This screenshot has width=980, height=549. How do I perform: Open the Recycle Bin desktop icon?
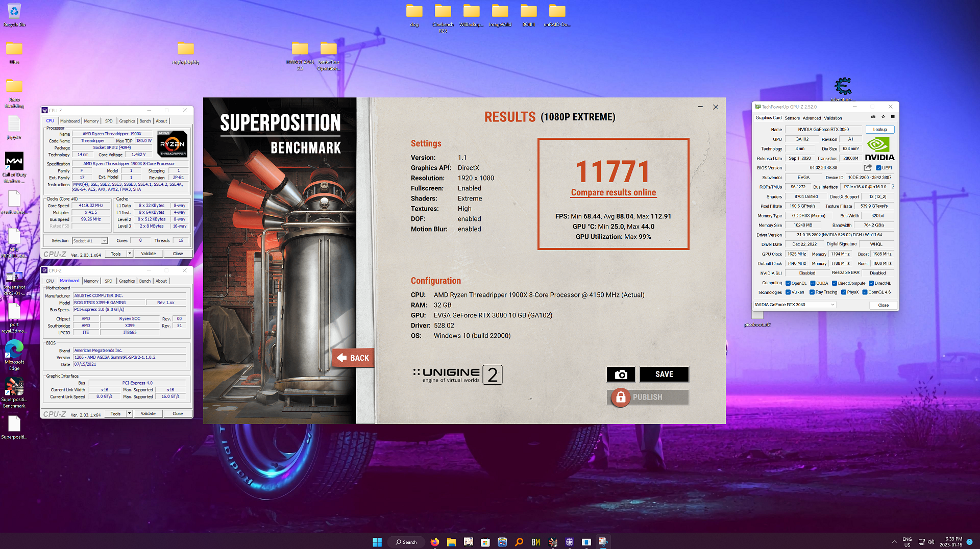14,15
